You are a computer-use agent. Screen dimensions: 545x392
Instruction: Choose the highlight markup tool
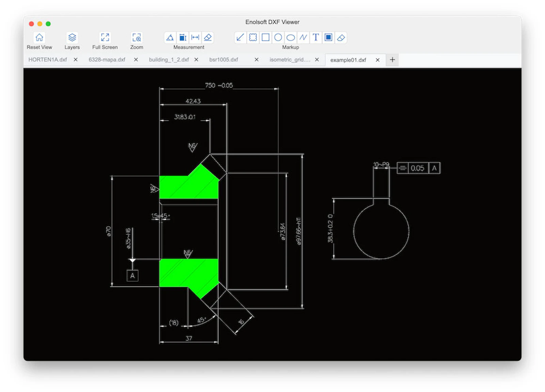tap(328, 37)
